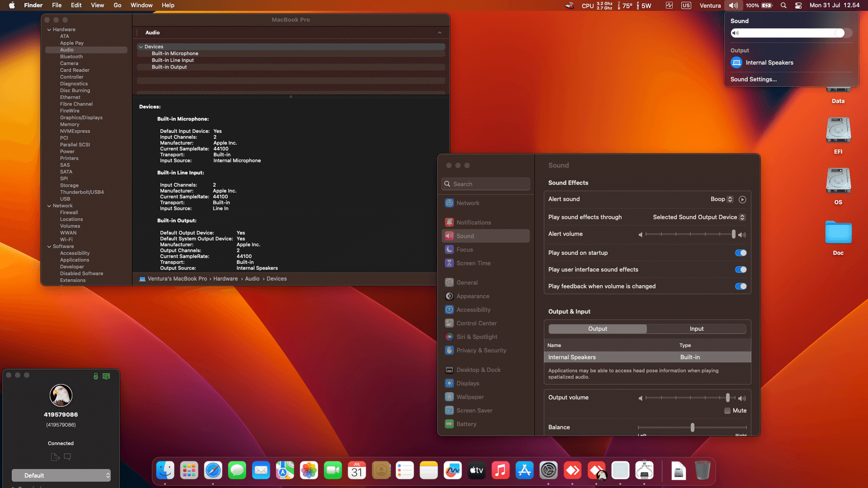
Task: Open the Alert sound Boop dropdown
Action: (722, 199)
